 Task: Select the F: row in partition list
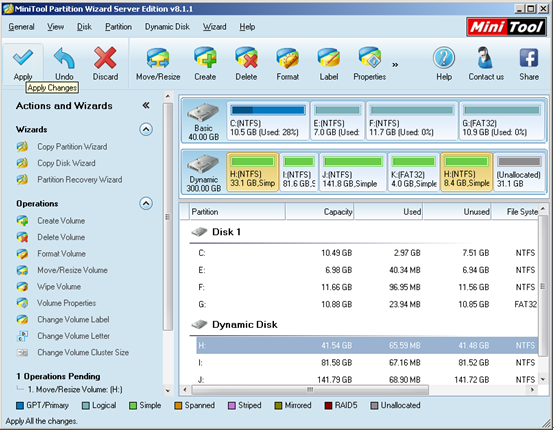pos(367,287)
